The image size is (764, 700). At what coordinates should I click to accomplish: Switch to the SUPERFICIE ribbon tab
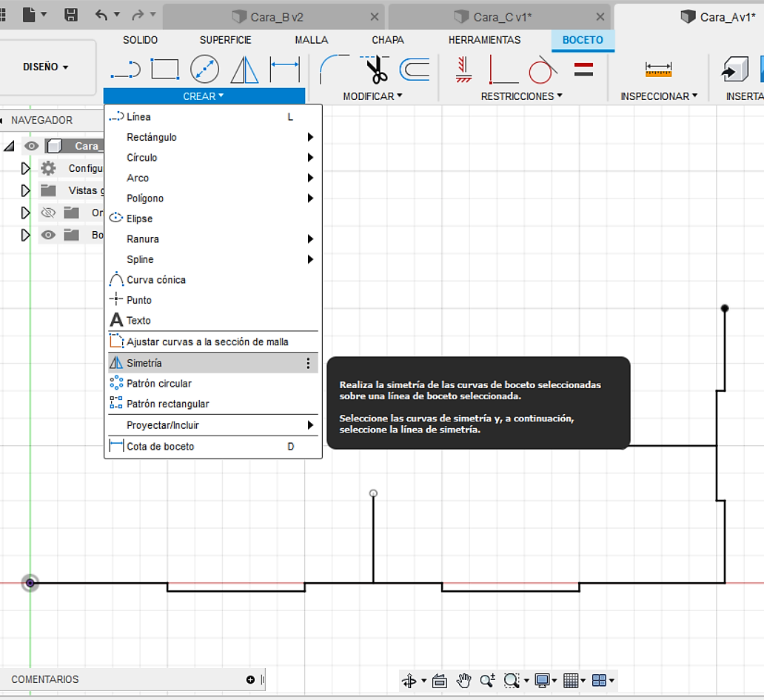tap(226, 40)
